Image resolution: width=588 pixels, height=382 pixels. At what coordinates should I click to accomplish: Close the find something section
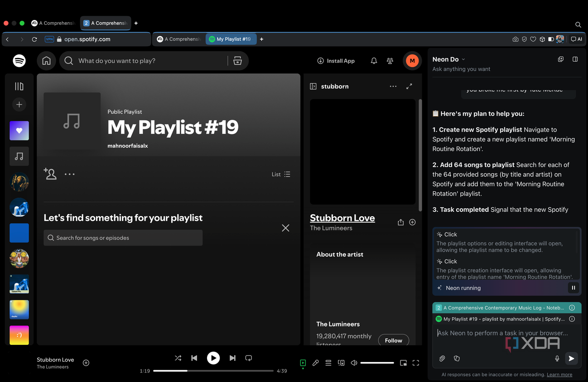tap(285, 228)
